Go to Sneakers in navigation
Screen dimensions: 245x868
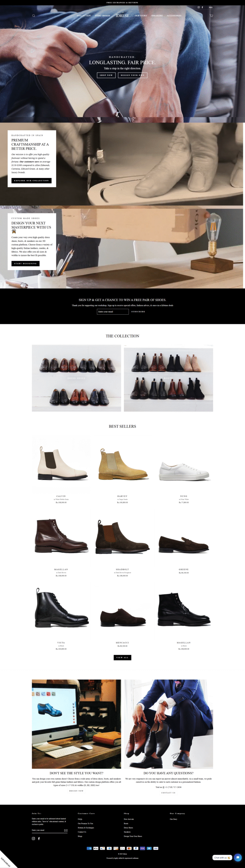pyautogui.click(x=157, y=16)
